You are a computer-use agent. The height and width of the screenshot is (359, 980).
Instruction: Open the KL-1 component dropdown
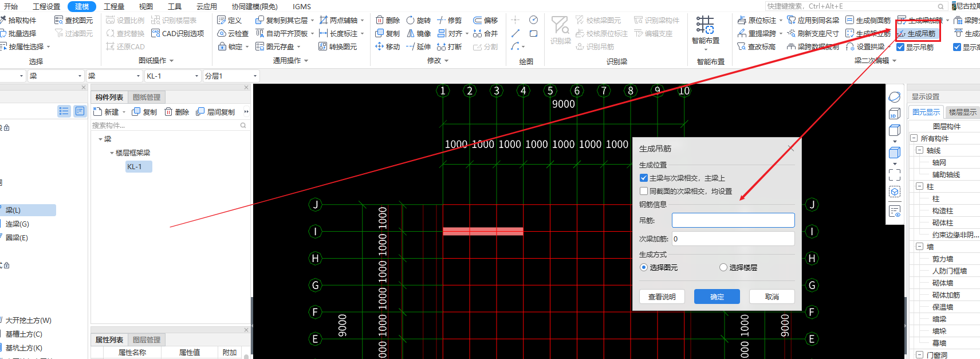(197, 76)
